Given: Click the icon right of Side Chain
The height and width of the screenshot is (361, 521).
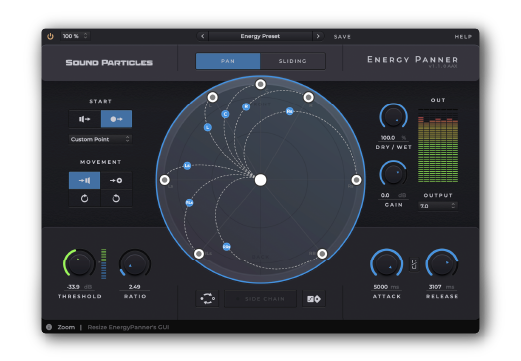Looking at the screenshot, I should click(x=314, y=299).
